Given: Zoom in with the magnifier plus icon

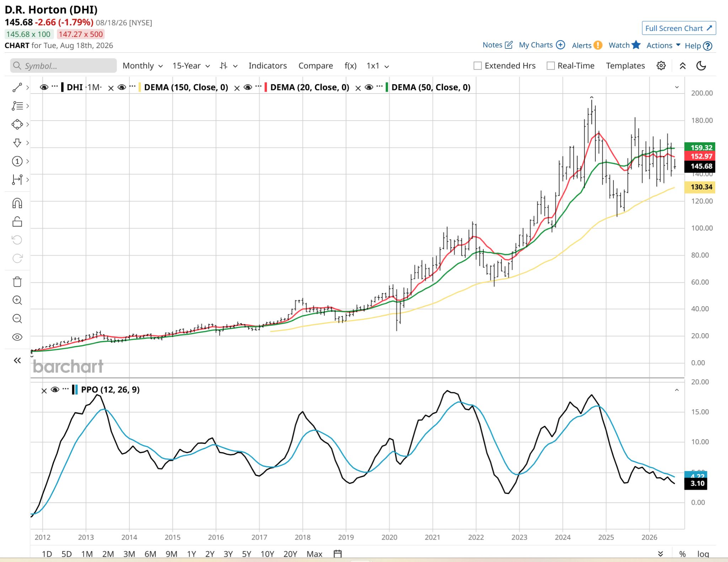Looking at the screenshot, I should pyautogui.click(x=17, y=300).
